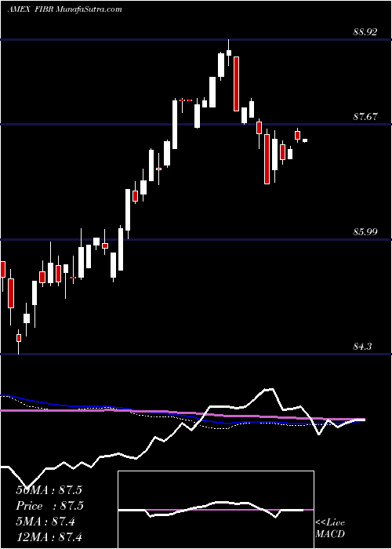Screen dimensions: 392x549
Task: Click the 88.92 price level label
Action: coord(365,33)
